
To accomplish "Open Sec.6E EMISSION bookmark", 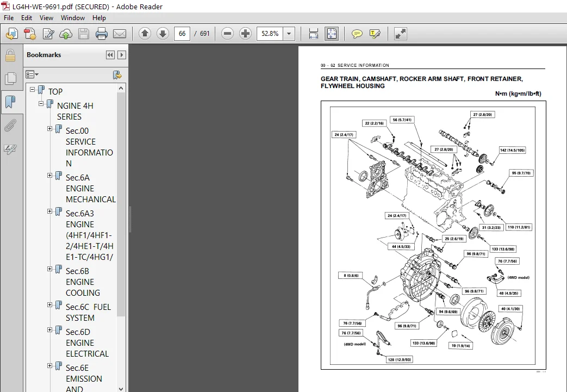I will pos(84,378).
